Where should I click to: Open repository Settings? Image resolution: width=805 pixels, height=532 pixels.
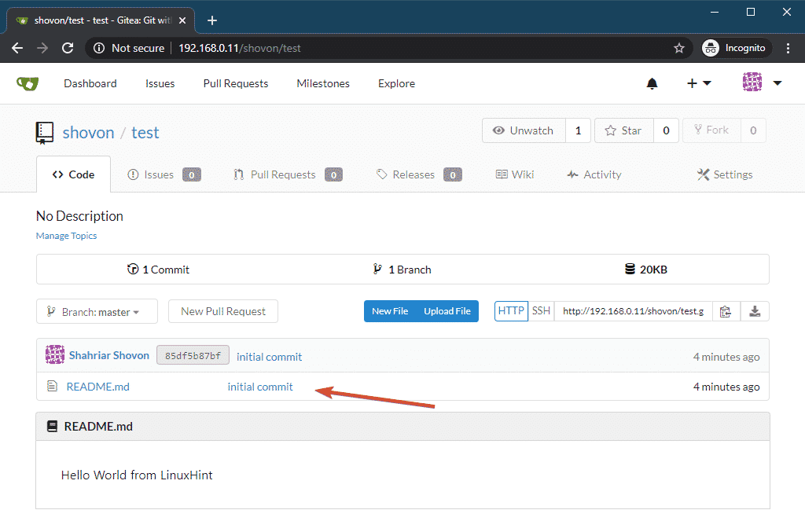(x=724, y=175)
